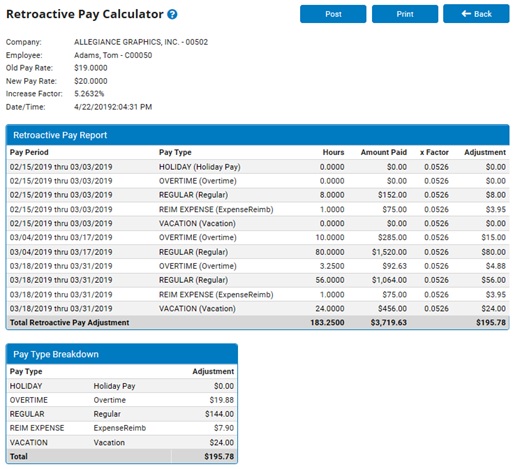Click the Increase Factor value 5.2632%

tap(89, 94)
